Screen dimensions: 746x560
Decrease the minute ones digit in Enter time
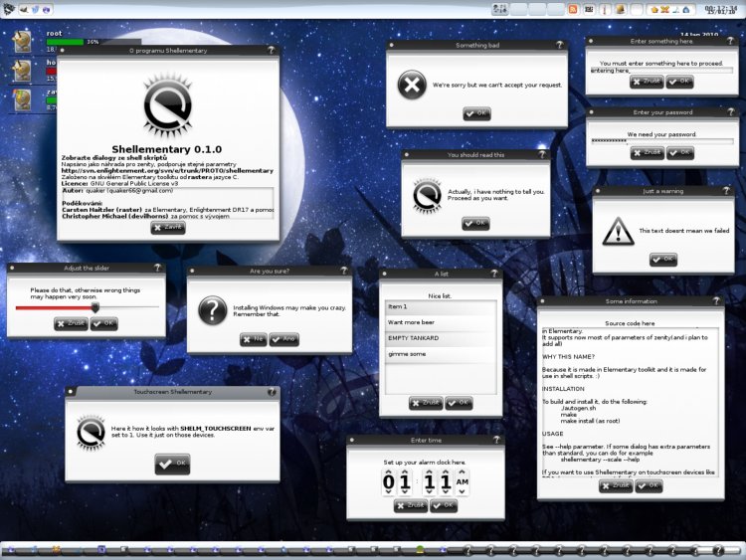click(446, 491)
